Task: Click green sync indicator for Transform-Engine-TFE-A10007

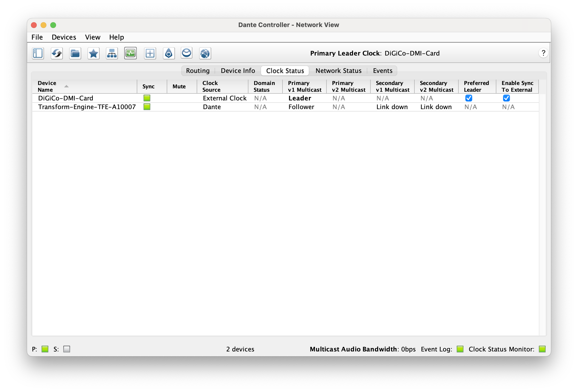Action: coord(147,107)
